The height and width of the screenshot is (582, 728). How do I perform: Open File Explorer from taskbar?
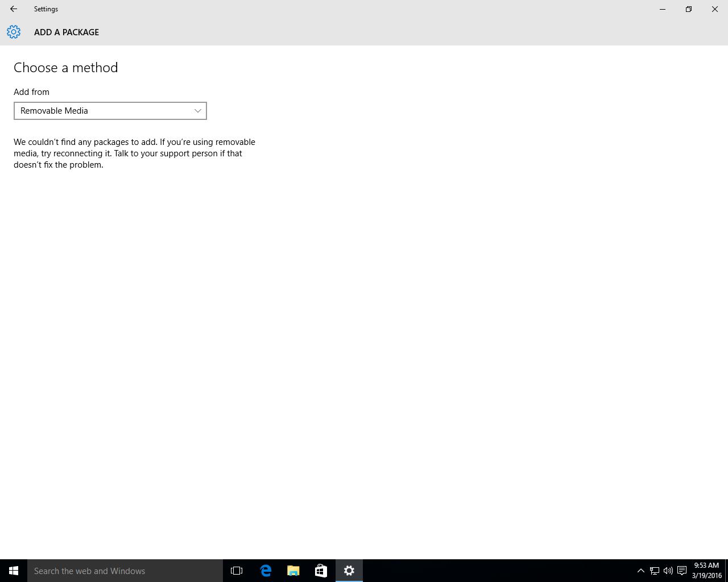(x=293, y=571)
